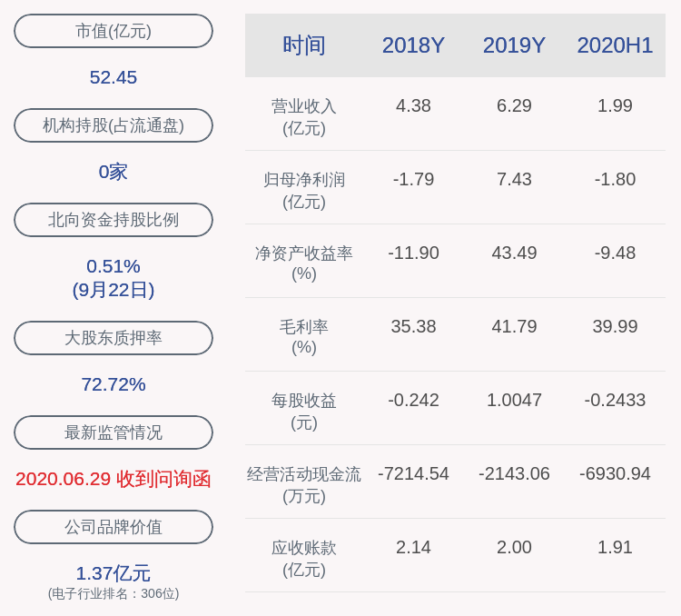Click the 机构持股(占流通盘) pill label

(113, 125)
